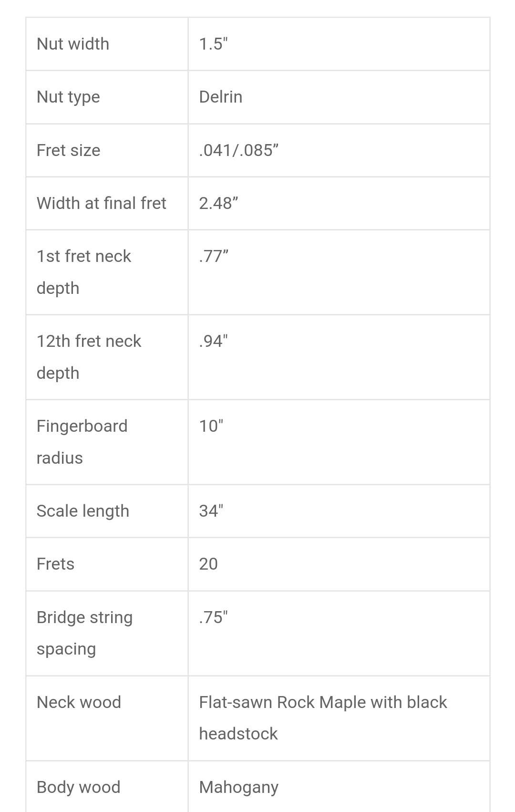Select the .94" neck depth value

(x=213, y=341)
